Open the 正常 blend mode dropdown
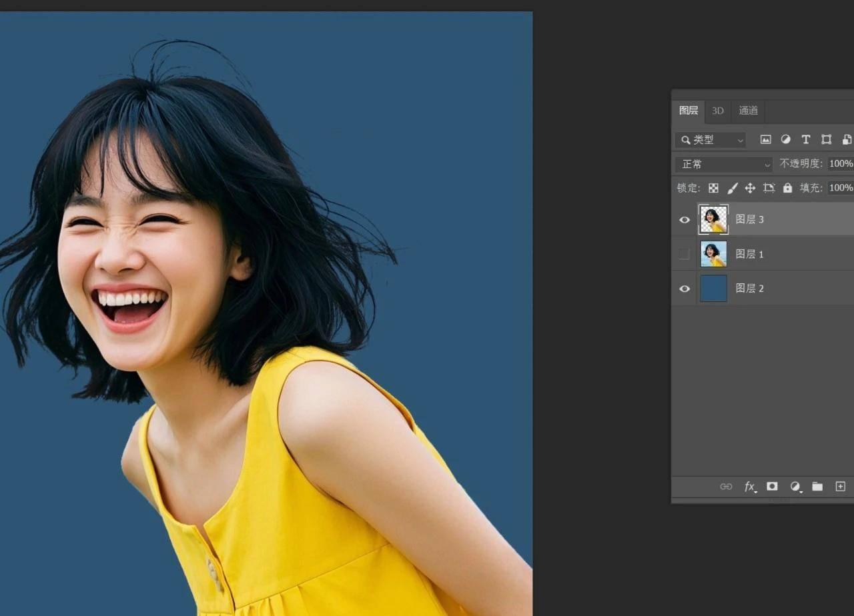This screenshot has height=616, width=854. [724, 164]
